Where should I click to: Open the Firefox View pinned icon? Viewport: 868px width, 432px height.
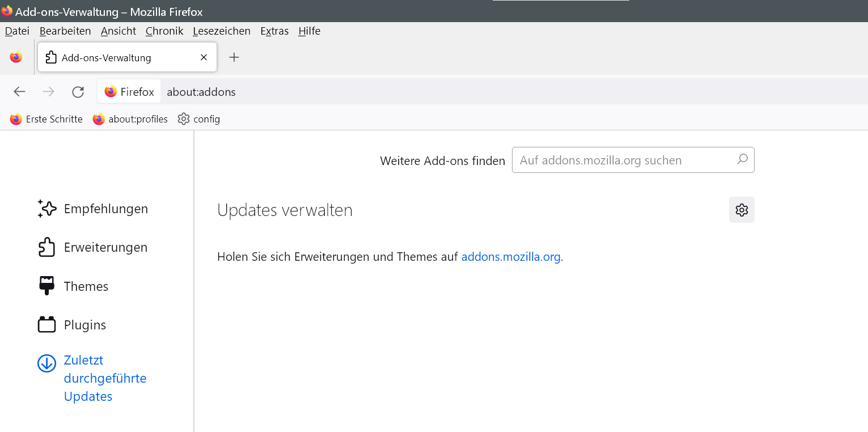16,57
